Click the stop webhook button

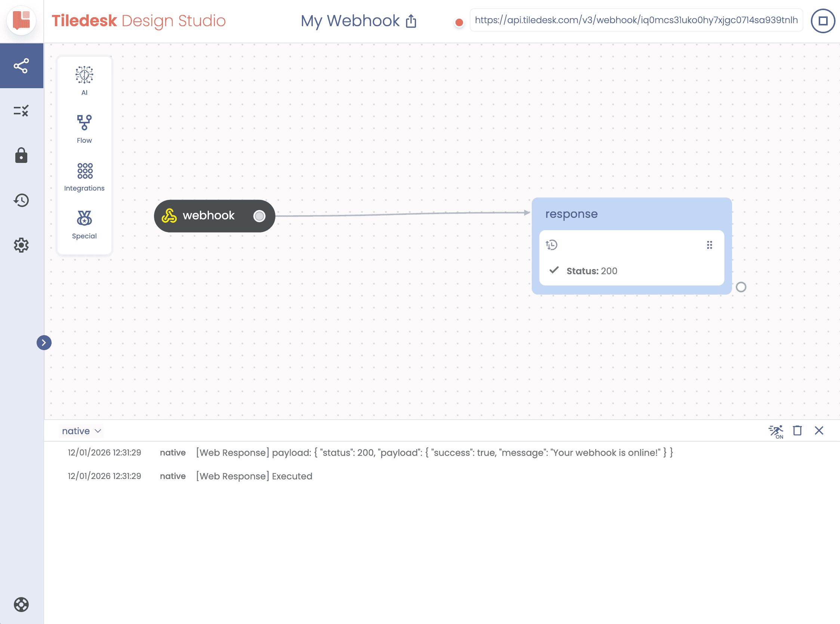point(823,21)
